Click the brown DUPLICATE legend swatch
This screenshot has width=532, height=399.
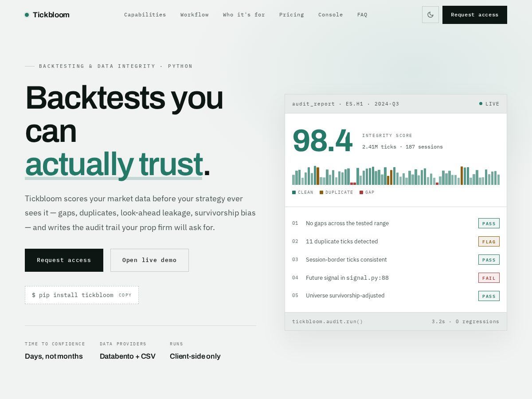point(321,192)
